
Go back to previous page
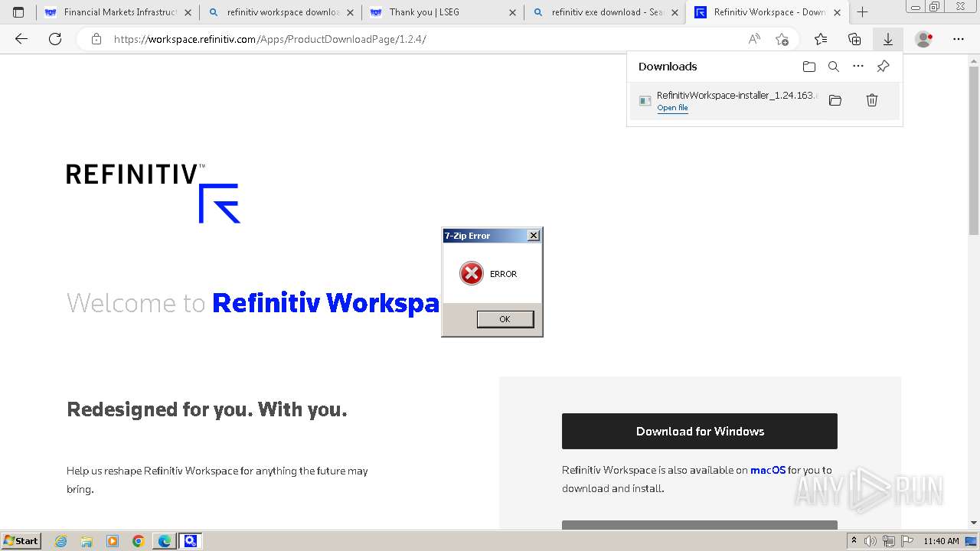pos(21,39)
